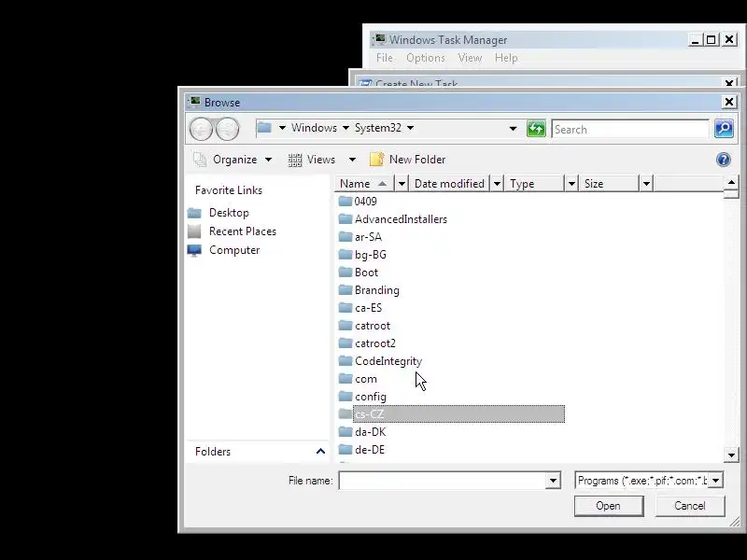Open the address bar history dropdown

[513, 129]
